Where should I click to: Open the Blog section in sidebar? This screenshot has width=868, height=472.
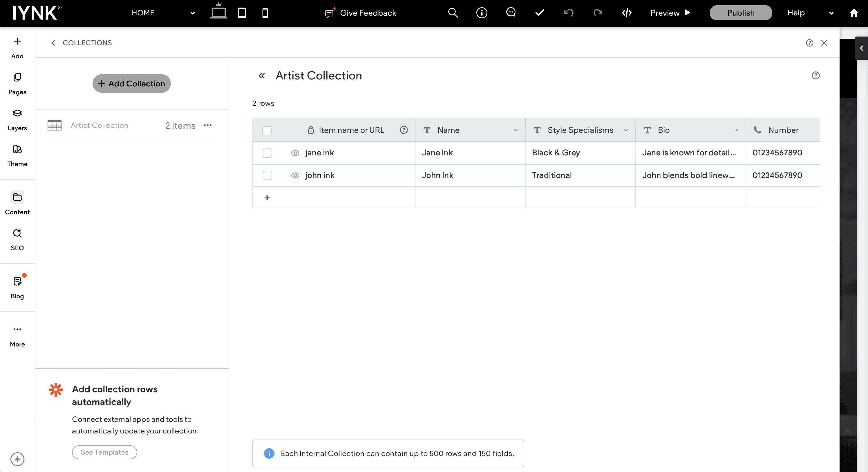(17, 288)
